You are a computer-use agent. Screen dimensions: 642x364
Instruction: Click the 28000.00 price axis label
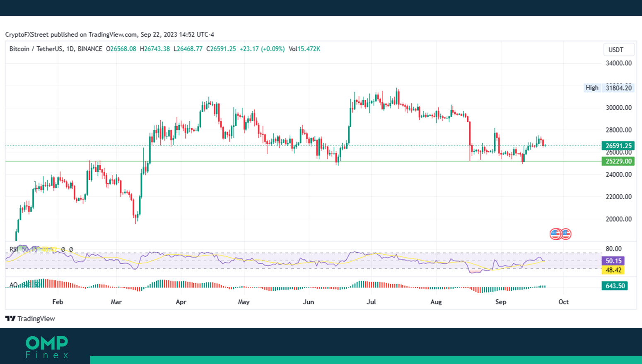coord(619,130)
